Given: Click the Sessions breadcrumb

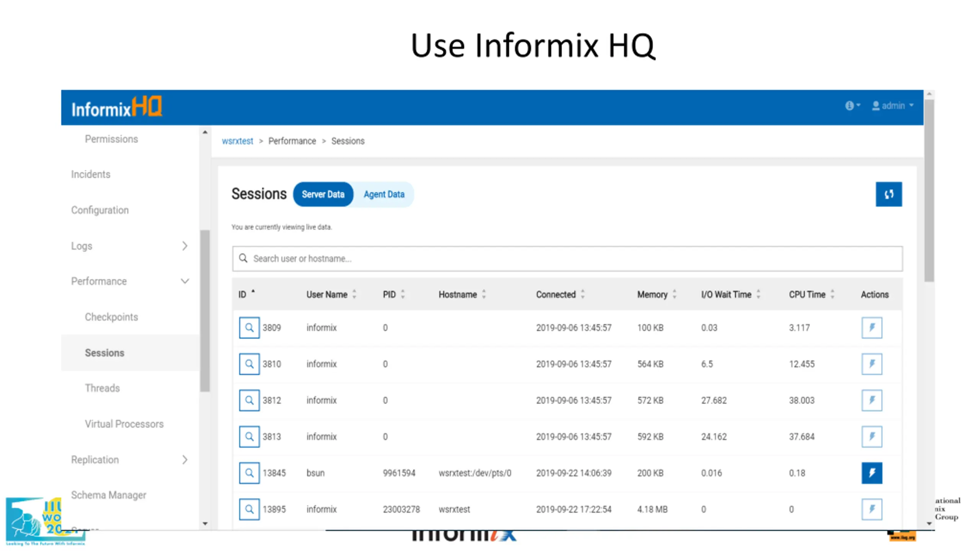Looking at the screenshot, I should pyautogui.click(x=348, y=141).
